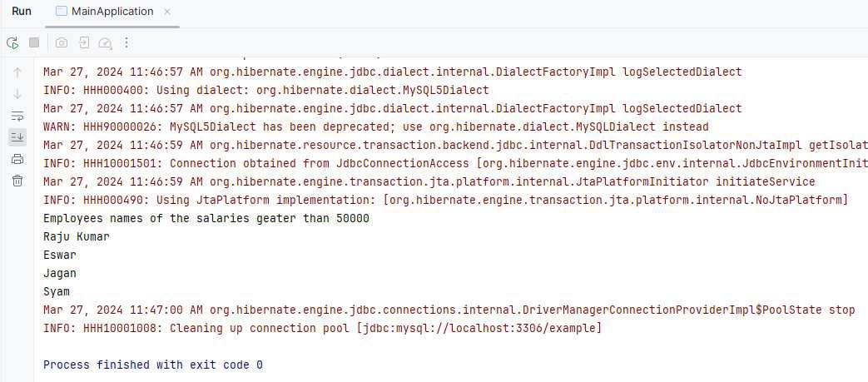Screen dimensions: 868x382
Task: Go down the stack trace with the down arrow
Action: [17, 94]
